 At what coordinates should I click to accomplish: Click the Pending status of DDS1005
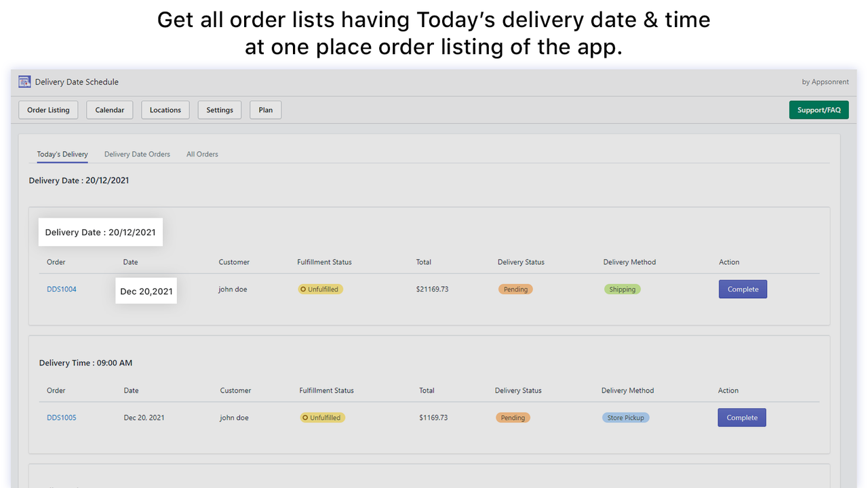[513, 418]
